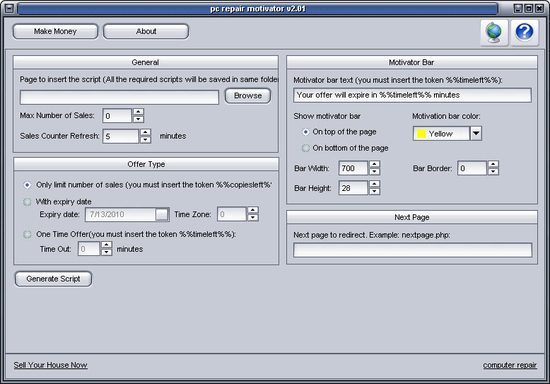Viewport: 550px width, 384px height.
Task: Open the Expiry date calendar picker
Action: point(162,214)
